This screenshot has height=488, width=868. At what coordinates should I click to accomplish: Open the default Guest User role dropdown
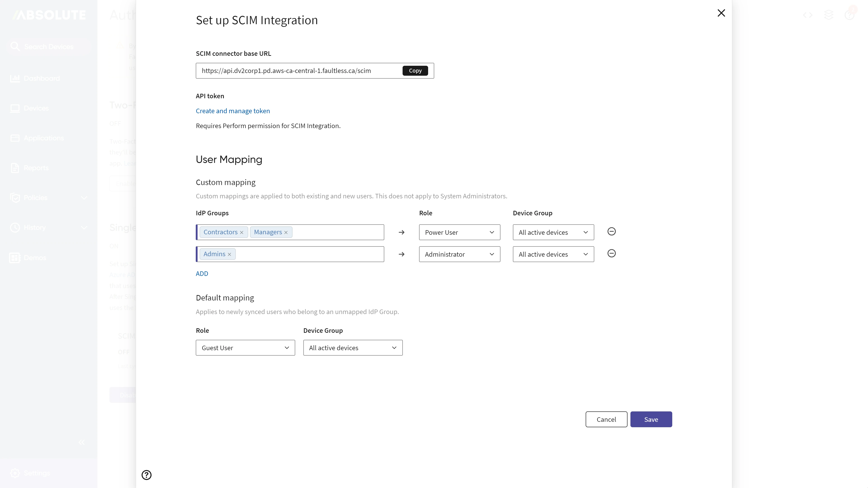[x=245, y=348]
